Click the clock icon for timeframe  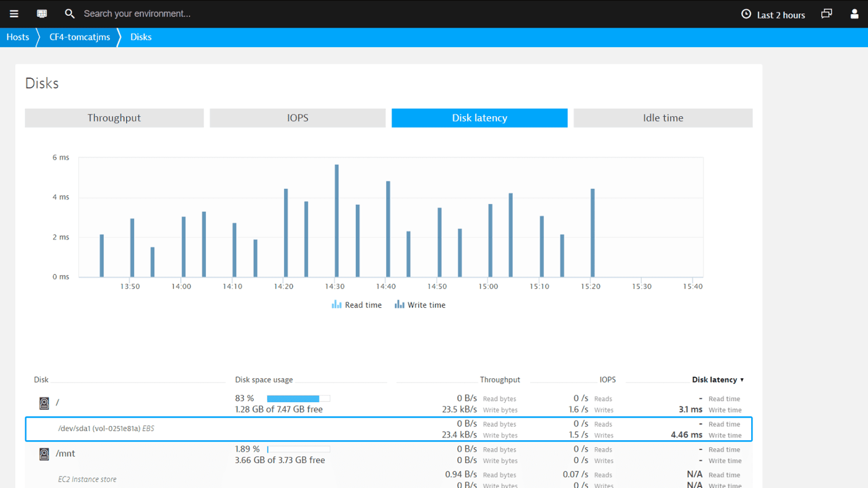coord(746,14)
